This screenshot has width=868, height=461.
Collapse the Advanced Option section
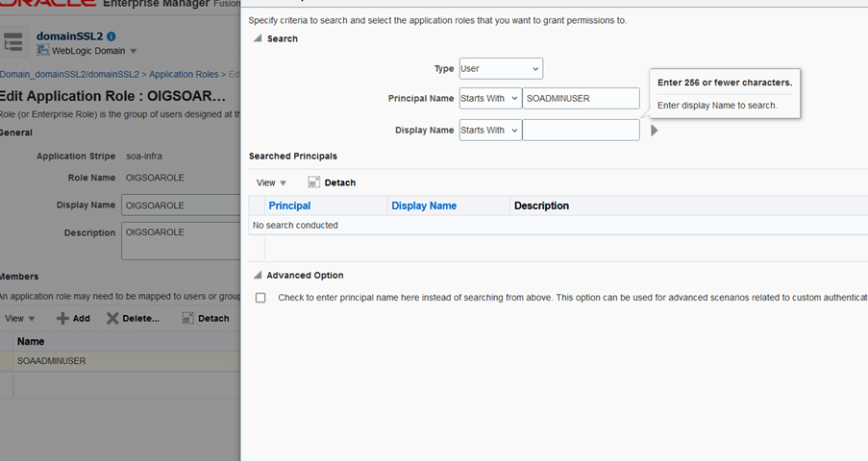[x=257, y=276]
